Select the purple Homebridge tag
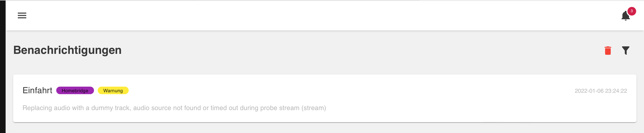Screen dimensions: 644x133 point(75,91)
